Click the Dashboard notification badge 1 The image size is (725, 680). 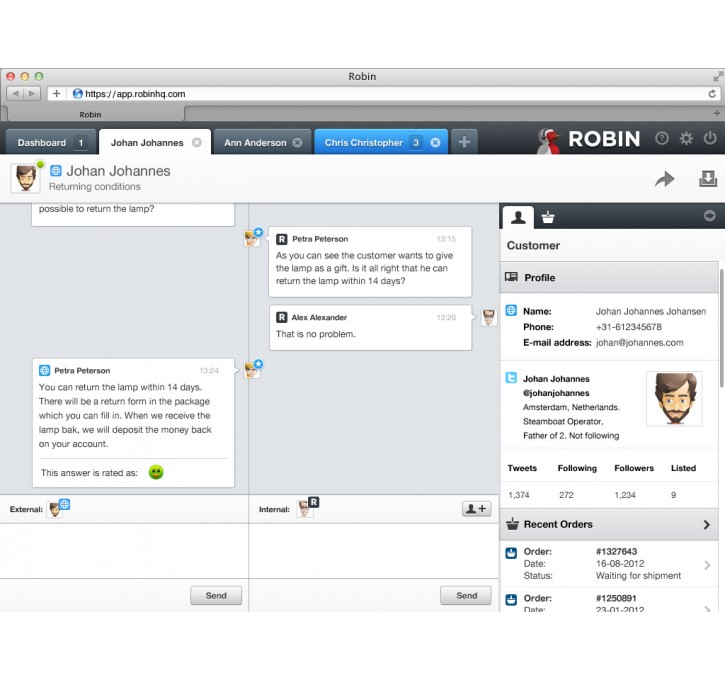(x=81, y=142)
